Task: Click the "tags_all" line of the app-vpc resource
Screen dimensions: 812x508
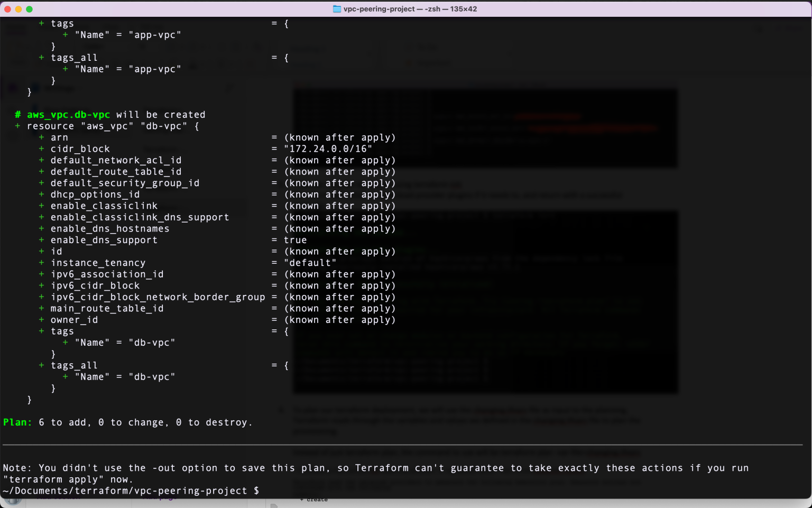Action: click(74, 58)
